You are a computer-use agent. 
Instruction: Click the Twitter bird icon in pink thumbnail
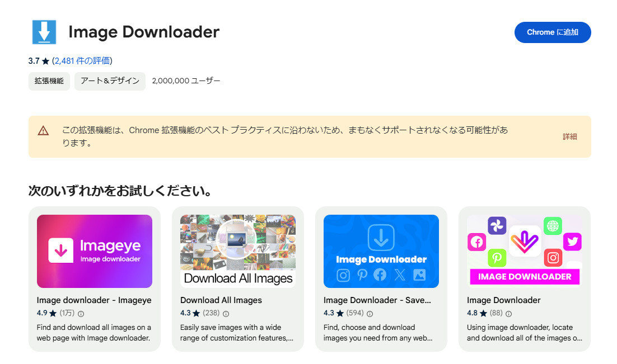tap(573, 241)
